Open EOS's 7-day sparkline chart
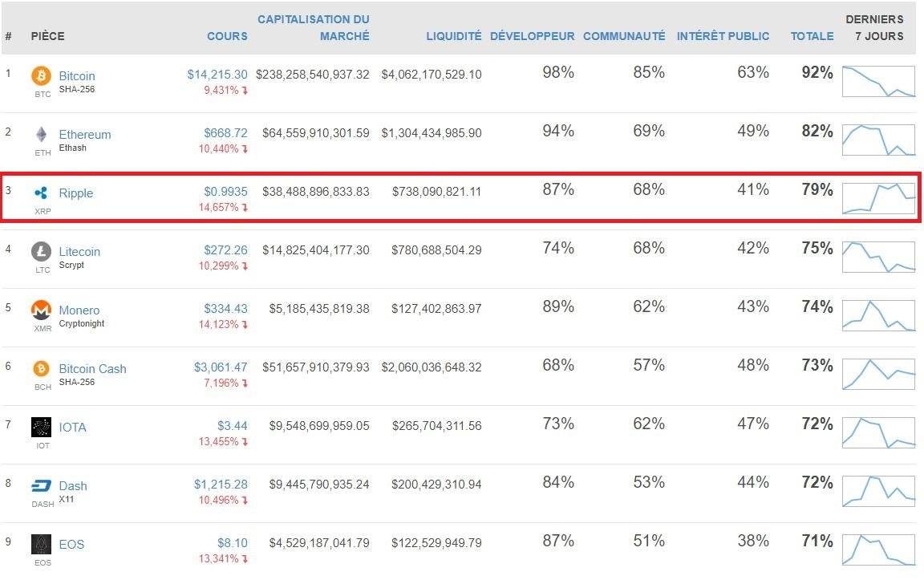Screen dimensions: 924x580 coord(878,550)
